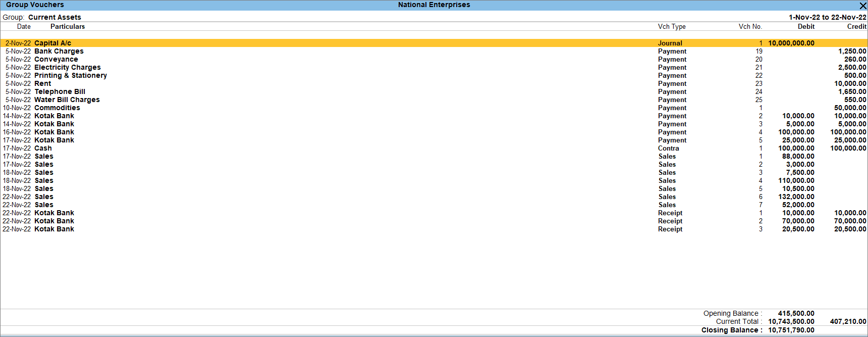Screen dimensions: 868x337
Task: Click the Current Total debit 10,743,500.00
Action: pos(791,321)
